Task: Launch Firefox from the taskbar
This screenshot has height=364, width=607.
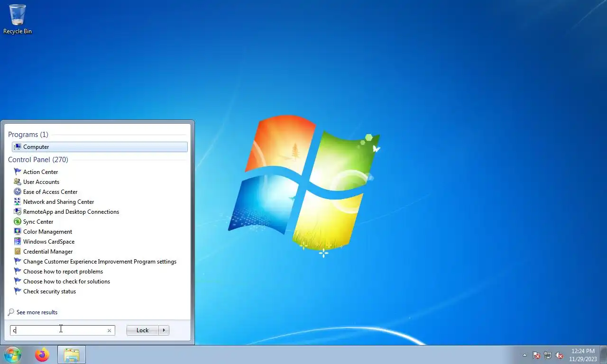Action: coord(42,355)
